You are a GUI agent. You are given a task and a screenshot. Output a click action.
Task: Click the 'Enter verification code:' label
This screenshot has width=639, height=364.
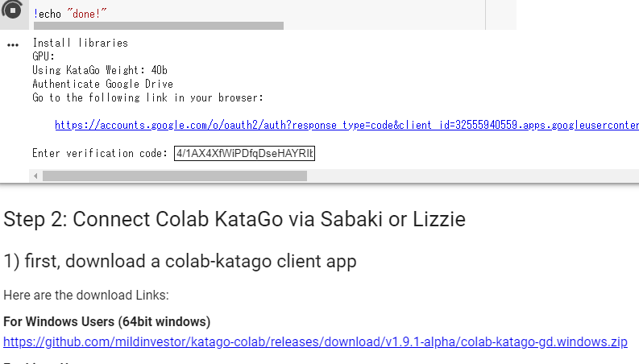(100, 153)
